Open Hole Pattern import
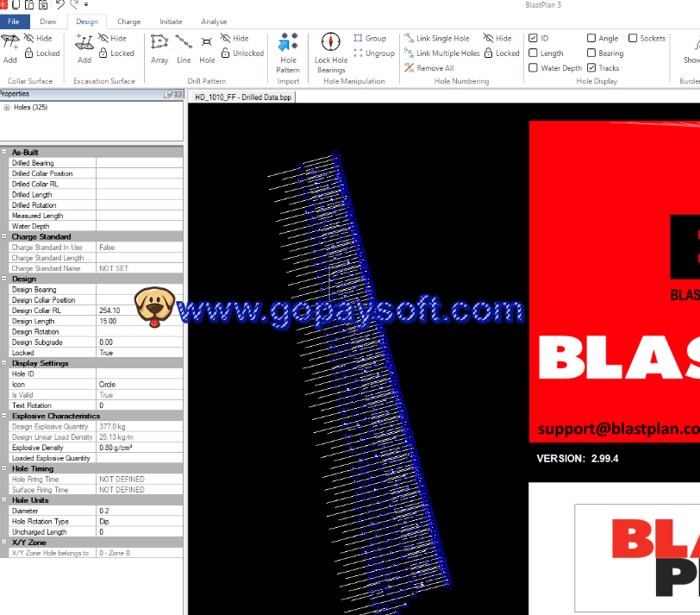 click(x=288, y=53)
